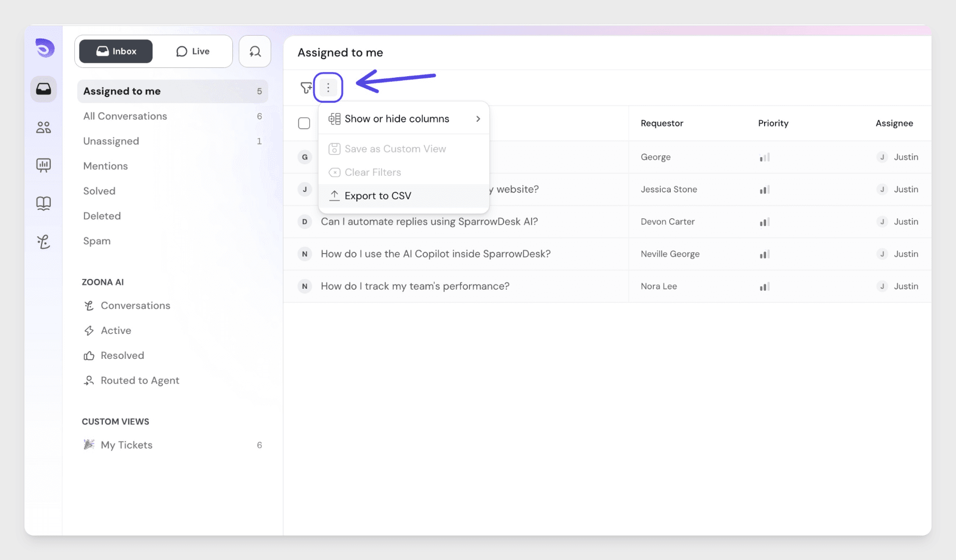This screenshot has width=956, height=560.
Task: Switch to the Live tab
Action: point(193,51)
